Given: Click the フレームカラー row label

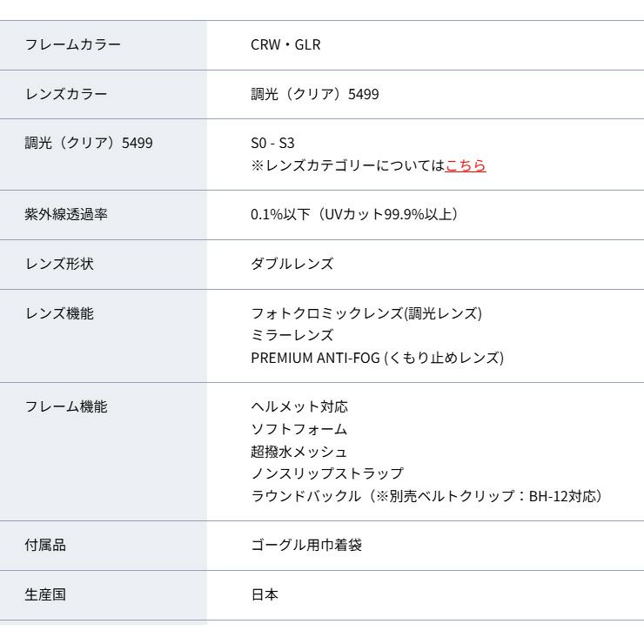Looking at the screenshot, I should tap(73, 44).
